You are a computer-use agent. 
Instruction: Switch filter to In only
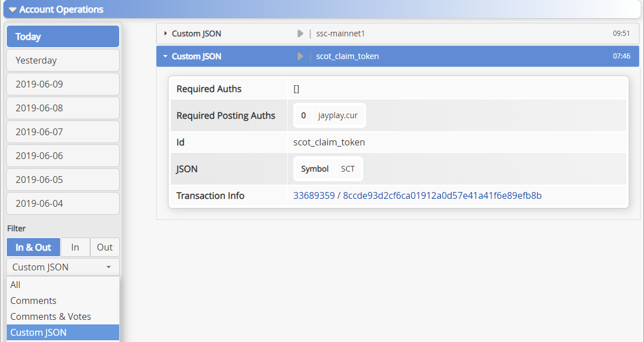tap(75, 247)
